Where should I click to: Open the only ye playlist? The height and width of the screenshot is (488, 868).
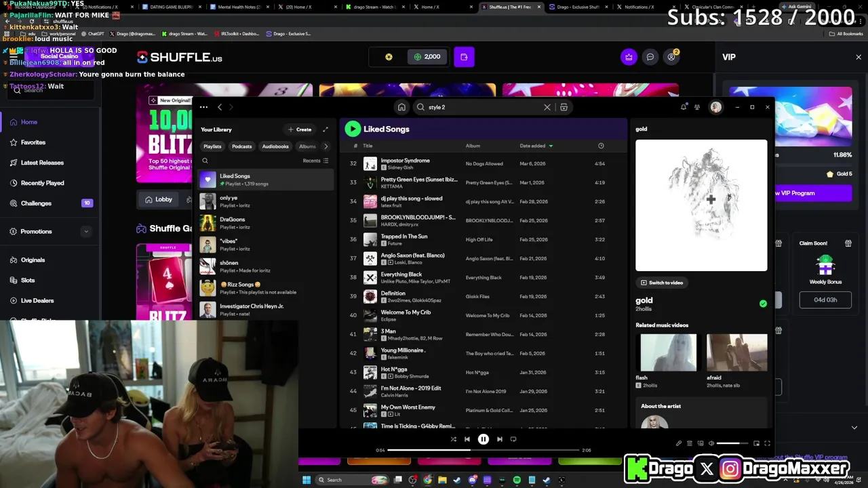267,201
